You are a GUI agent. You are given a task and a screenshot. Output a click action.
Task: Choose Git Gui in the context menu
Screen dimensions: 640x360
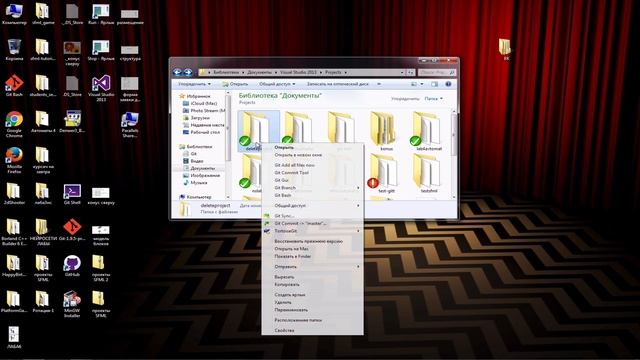(312, 180)
